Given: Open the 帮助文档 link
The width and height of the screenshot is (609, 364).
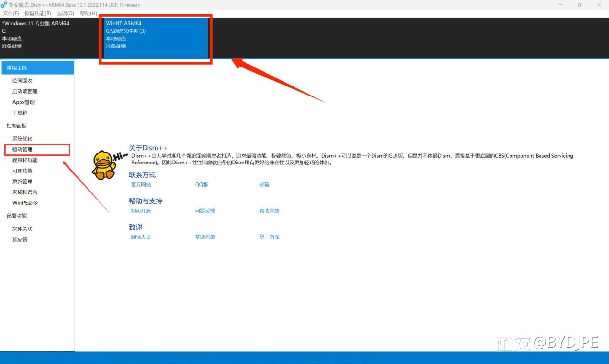Looking at the screenshot, I should 269,211.
